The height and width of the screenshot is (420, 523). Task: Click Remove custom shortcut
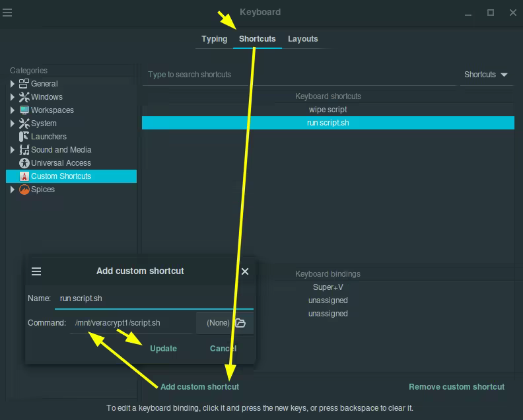pyautogui.click(x=456, y=386)
